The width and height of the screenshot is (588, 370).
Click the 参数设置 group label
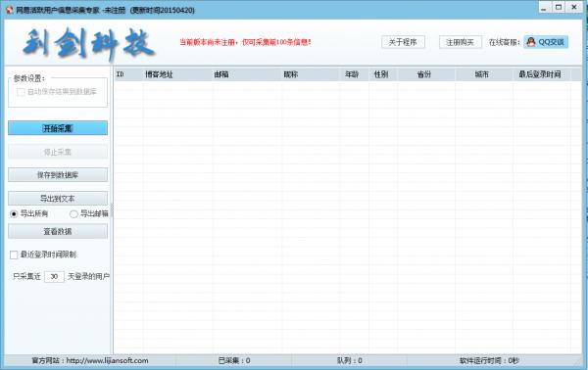pyautogui.click(x=29, y=78)
